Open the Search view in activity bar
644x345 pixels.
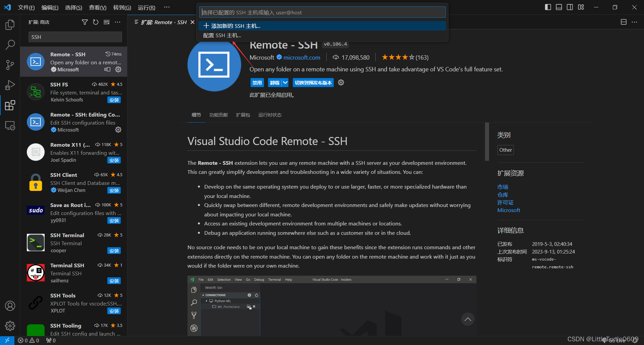click(x=10, y=45)
